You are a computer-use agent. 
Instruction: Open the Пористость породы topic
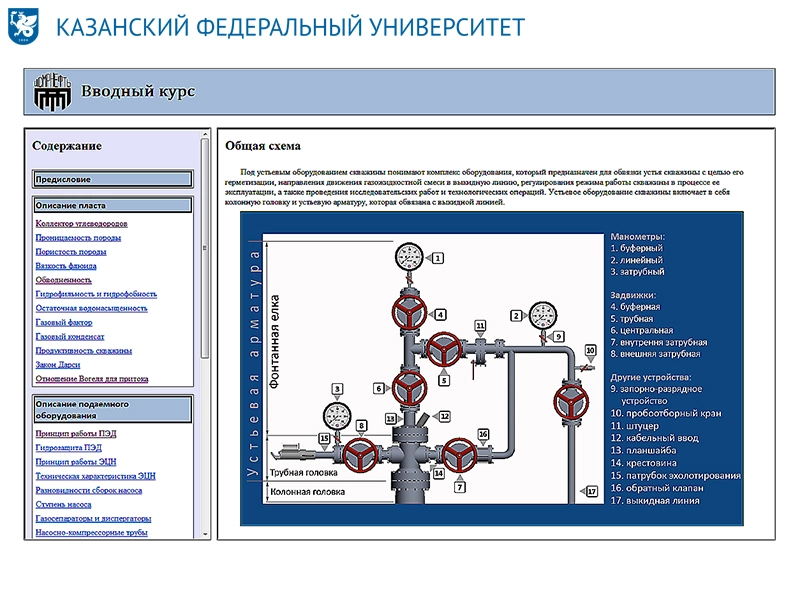pyautogui.click(x=71, y=252)
